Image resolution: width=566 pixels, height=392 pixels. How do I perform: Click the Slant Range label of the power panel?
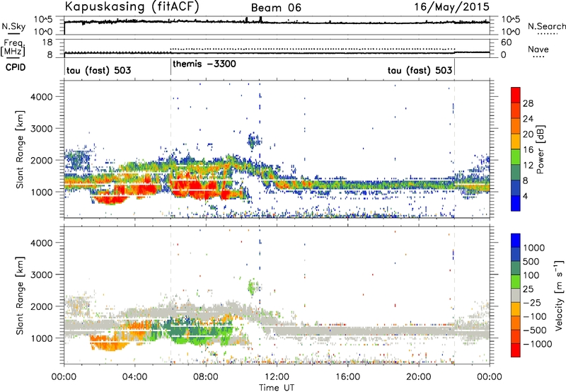pyautogui.click(x=20, y=149)
